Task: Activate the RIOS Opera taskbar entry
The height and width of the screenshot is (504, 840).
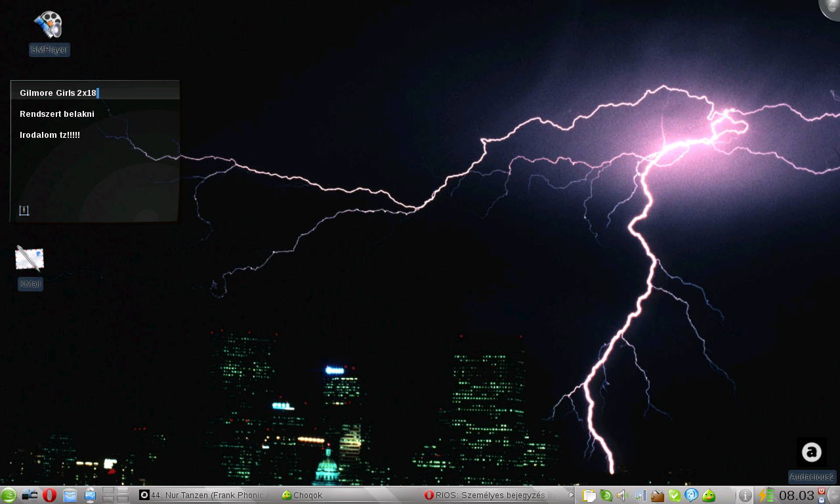Action: tap(491, 495)
